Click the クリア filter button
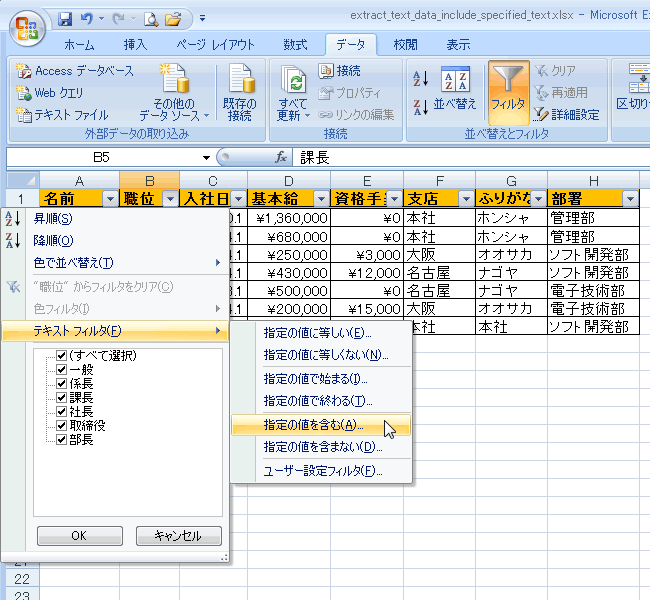This screenshot has width=650, height=600. pos(555,71)
